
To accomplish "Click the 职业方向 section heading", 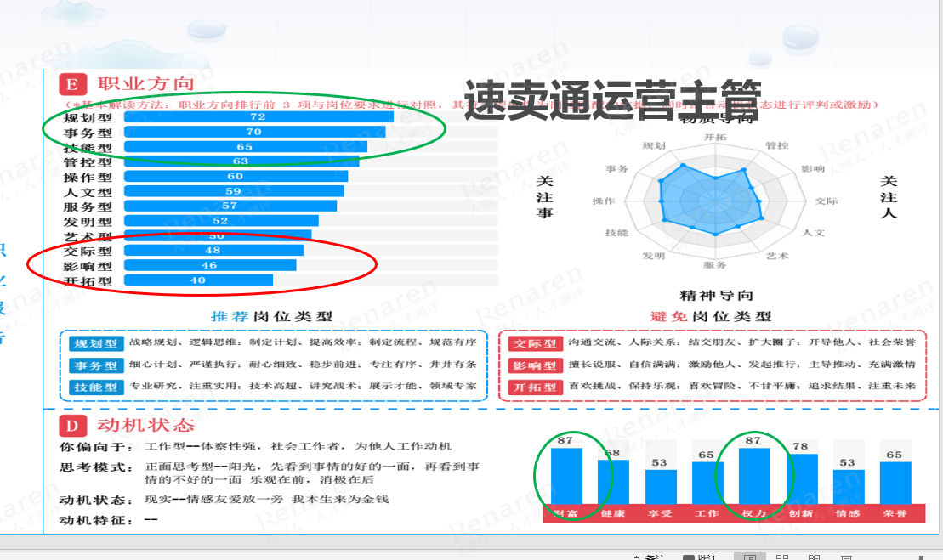I will (x=146, y=84).
